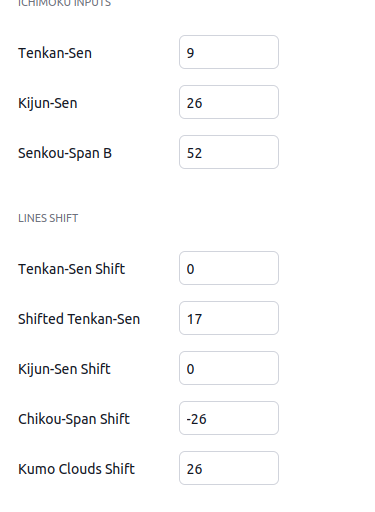
Task: Click the Kumo Clouds Shift label
Action: (76, 469)
